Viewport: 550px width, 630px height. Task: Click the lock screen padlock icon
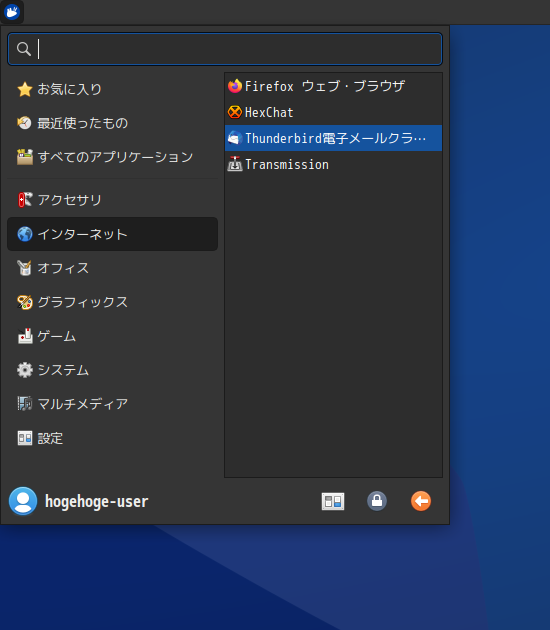tap(376, 501)
